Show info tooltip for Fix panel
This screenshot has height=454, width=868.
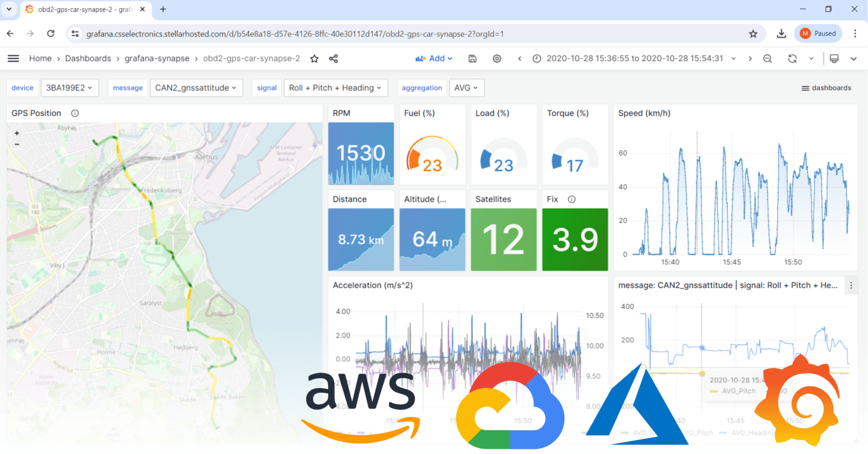click(572, 199)
